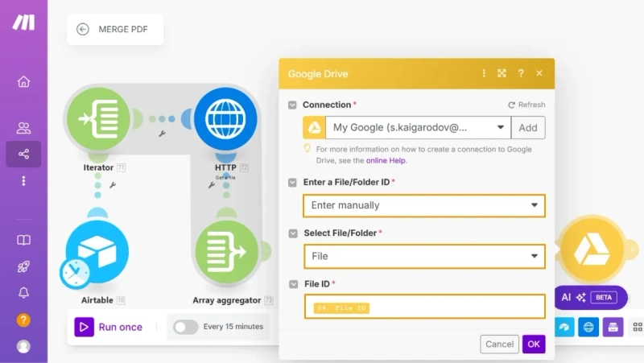Toggle the Connection field checkbox

(x=292, y=105)
